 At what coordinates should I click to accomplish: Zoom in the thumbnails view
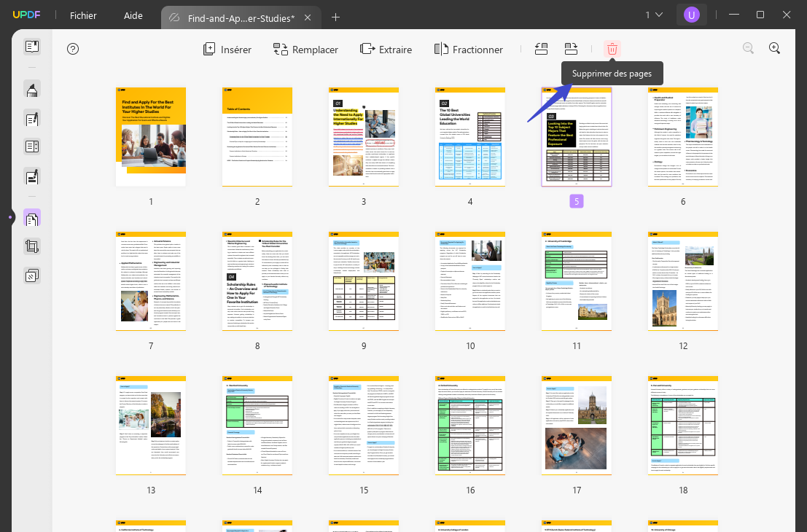click(775, 48)
